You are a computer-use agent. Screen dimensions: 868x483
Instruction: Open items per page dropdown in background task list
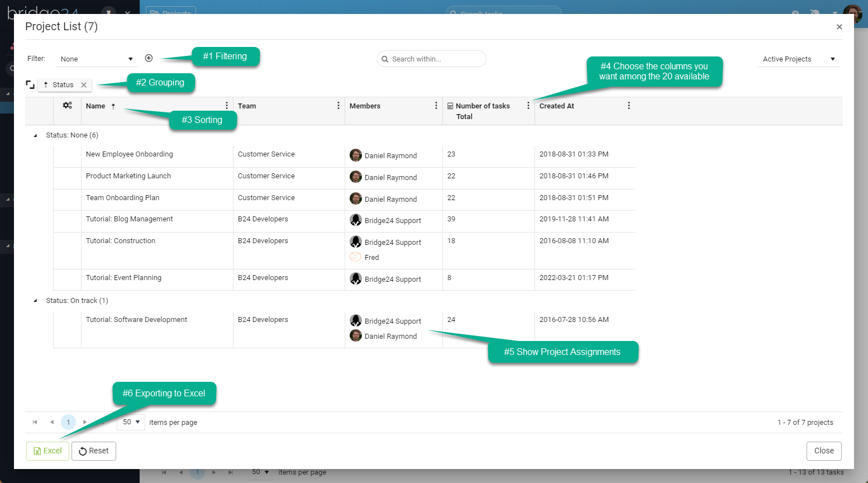(259, 472)
